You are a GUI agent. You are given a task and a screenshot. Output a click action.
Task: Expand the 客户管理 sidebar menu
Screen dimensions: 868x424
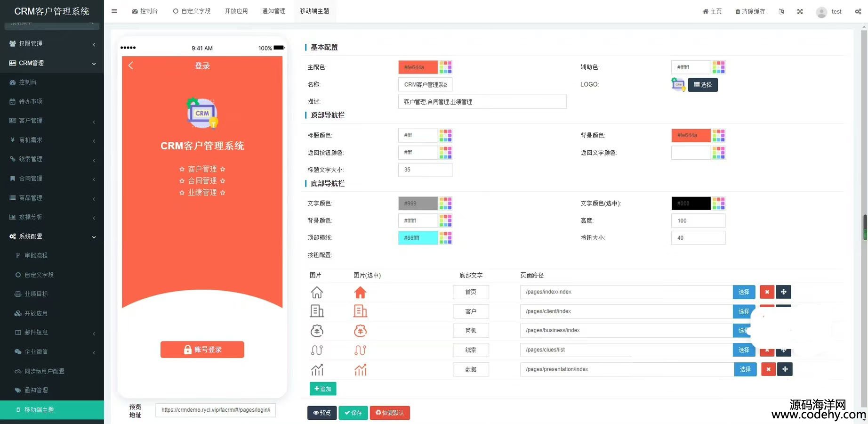coord(52,121)
